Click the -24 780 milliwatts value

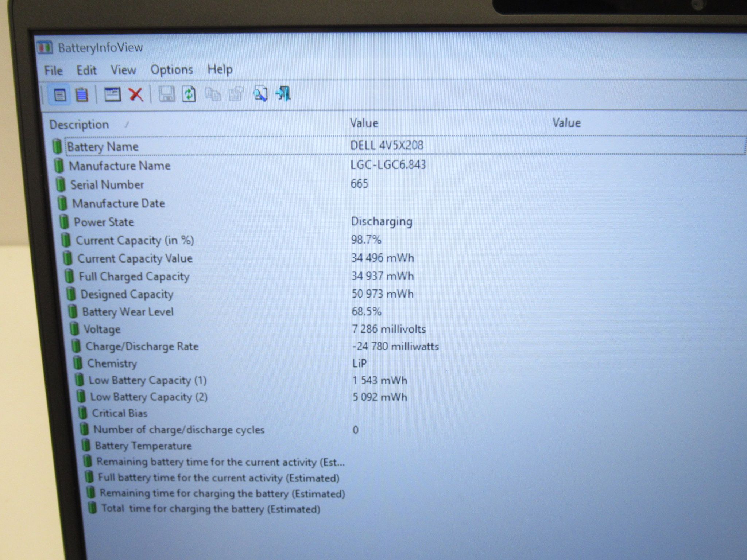pyautogui.click(x=395, y=346)
